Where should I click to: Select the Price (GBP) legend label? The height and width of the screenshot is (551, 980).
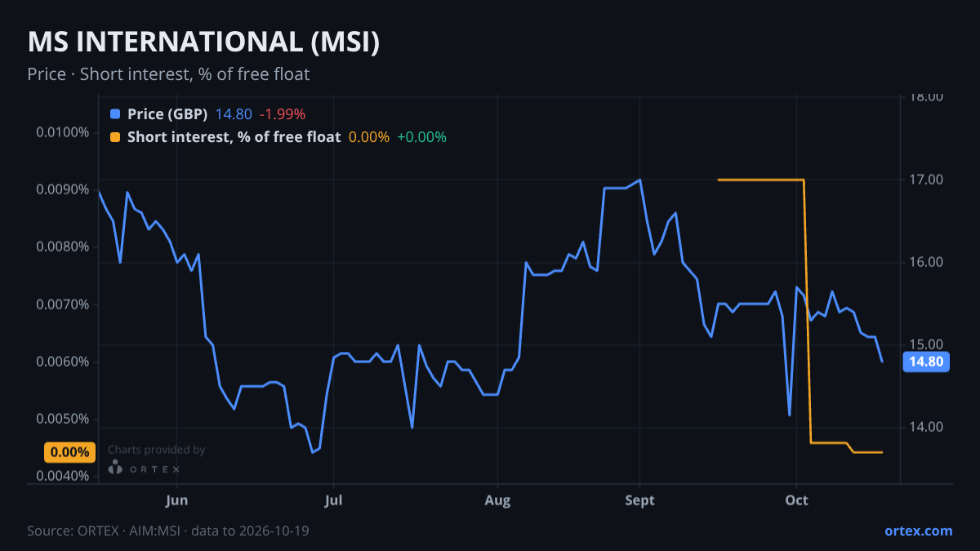coord(167,114)
